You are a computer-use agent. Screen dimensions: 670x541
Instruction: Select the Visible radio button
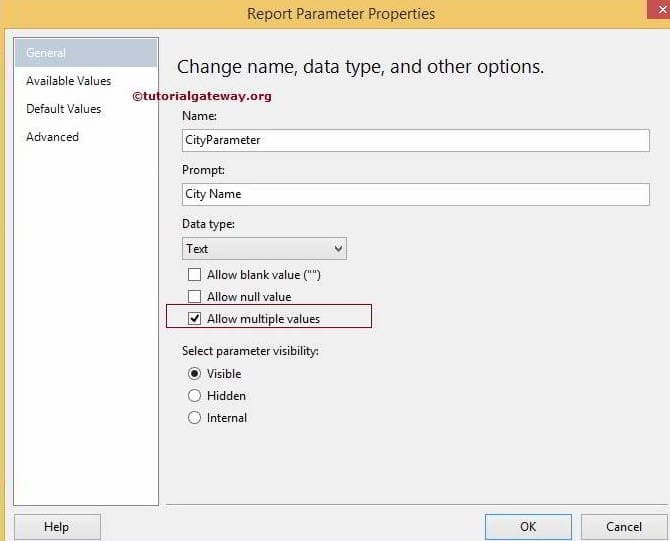coord(195,374)
